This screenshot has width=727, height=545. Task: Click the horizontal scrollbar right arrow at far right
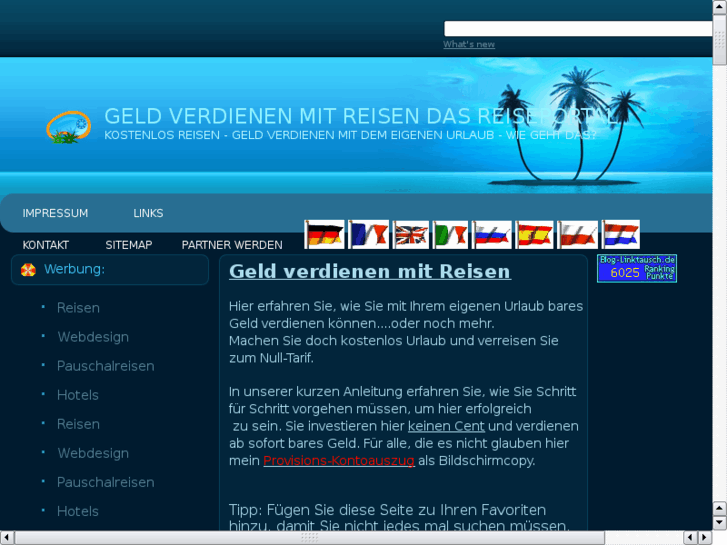[x=705, y=538]
